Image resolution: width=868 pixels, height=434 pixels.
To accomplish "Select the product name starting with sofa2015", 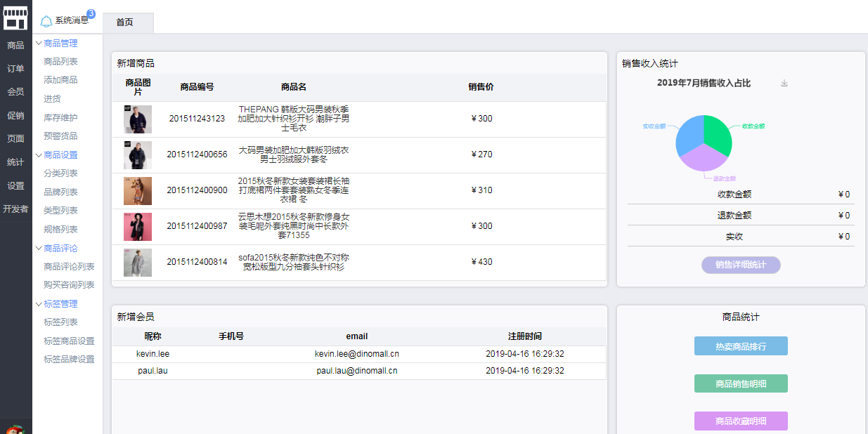I will (294, 262).
